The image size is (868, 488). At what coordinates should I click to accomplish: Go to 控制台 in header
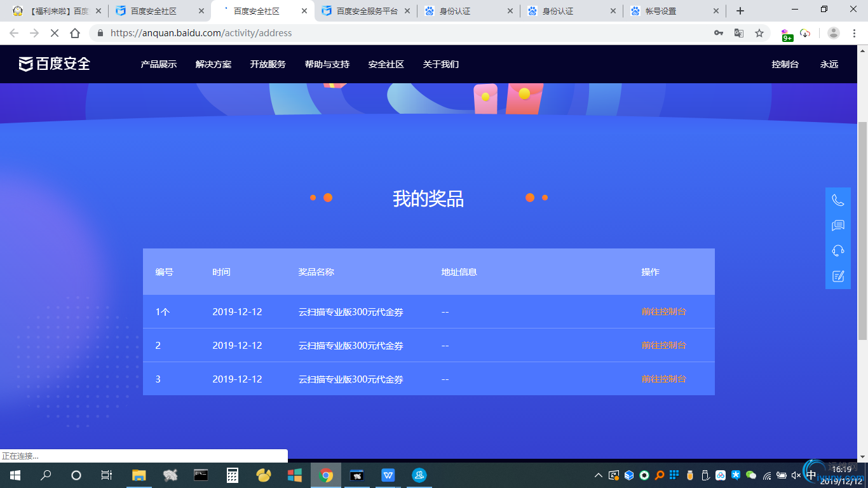click(x=785, y=64)
